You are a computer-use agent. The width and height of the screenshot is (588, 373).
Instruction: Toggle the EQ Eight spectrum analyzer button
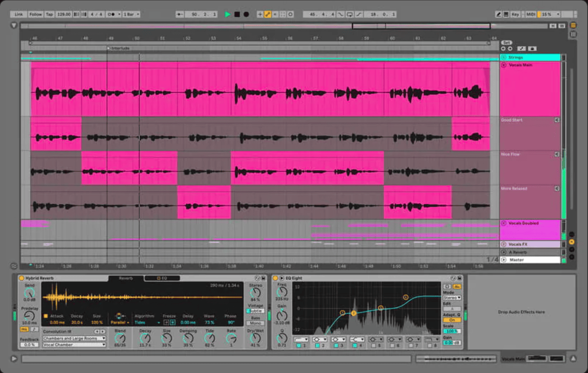(457, 286)
